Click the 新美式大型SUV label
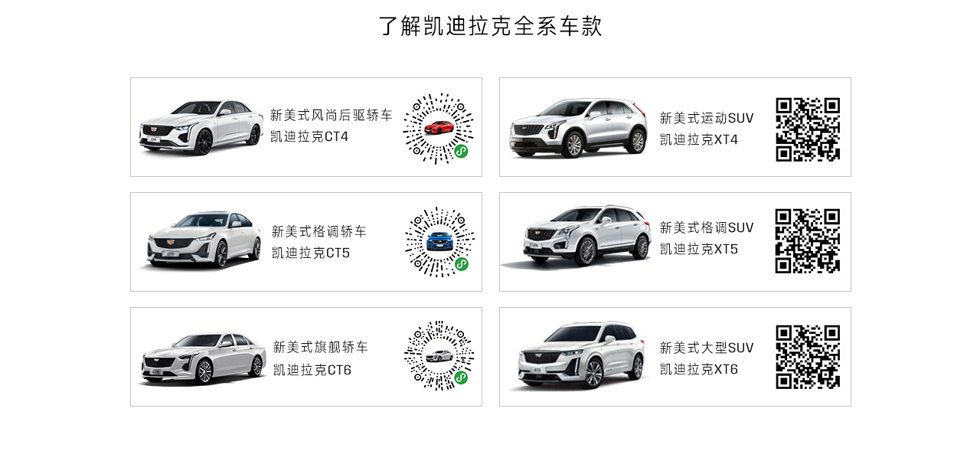The image size is (980, 464). [707, 348]
